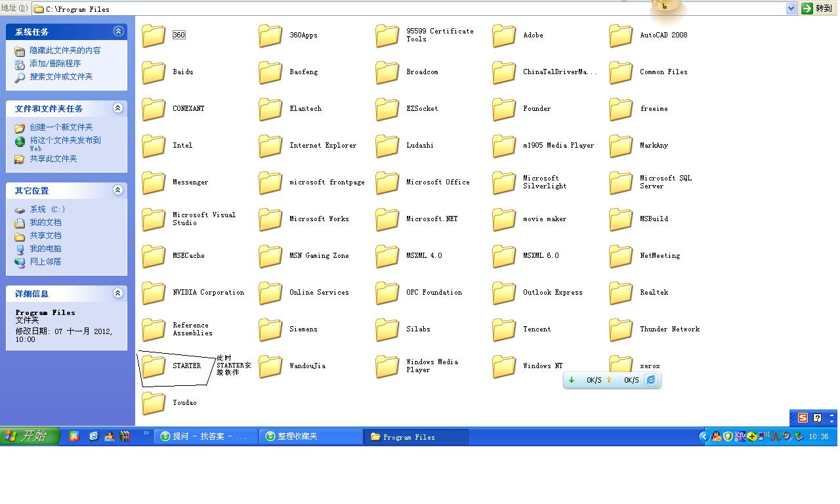
Task: Go to 共享文档 location
Action: (x=45, y=236)
